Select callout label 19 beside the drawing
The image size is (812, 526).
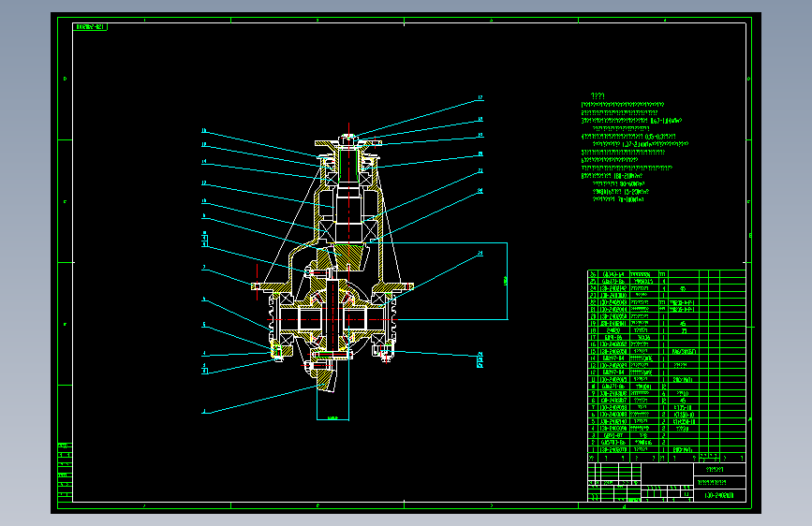(x=480, y=135)
